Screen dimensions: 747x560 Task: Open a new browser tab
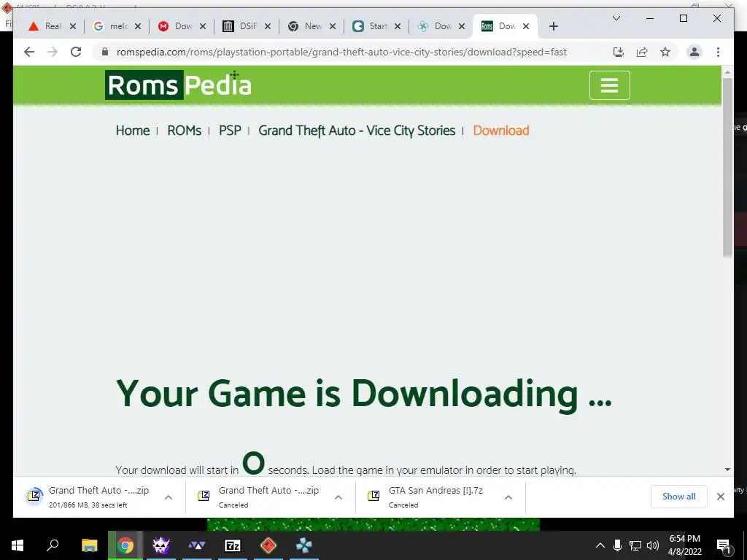click(x=553, y=26)
